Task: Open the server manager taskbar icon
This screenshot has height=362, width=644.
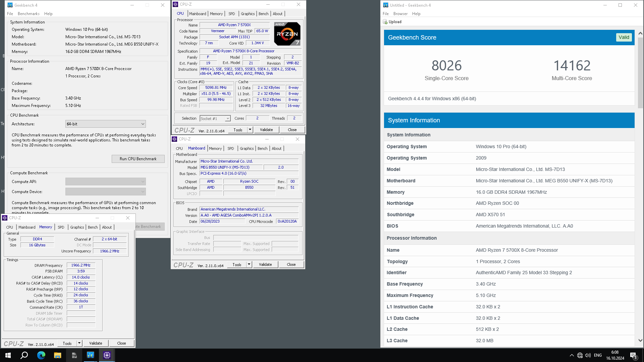Action: 74,355
